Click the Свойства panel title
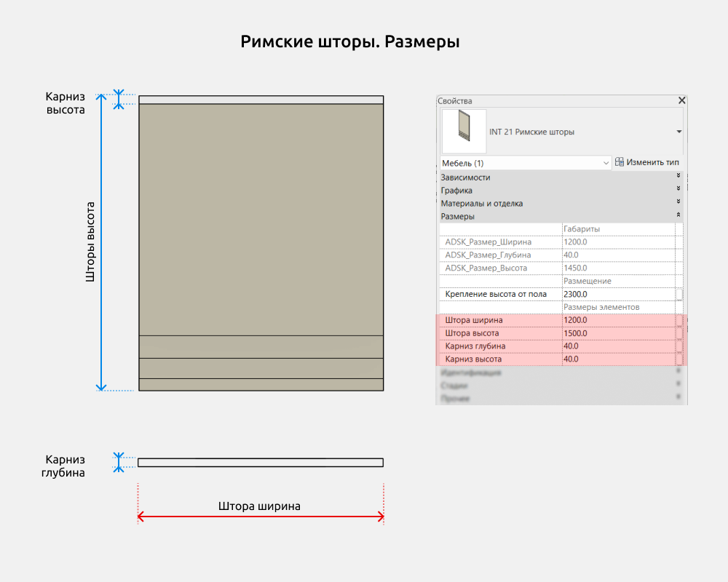Screen dimensions: 728x582 tap(454, 100)
